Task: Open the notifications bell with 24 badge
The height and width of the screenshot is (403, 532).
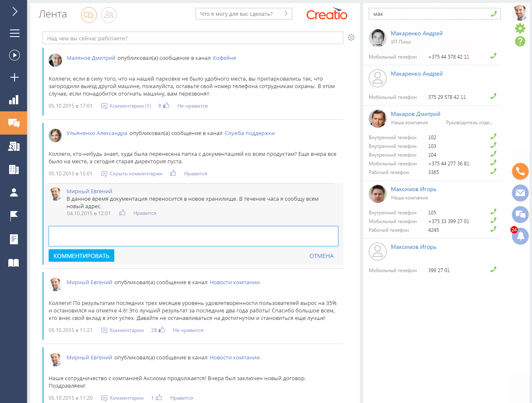Action: (x=520, y=236)
